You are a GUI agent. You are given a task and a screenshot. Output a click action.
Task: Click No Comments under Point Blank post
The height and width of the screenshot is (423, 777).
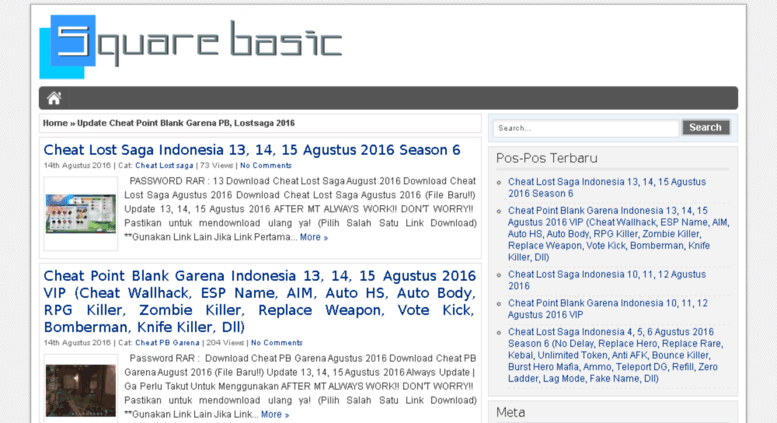(x=277, y=343)
